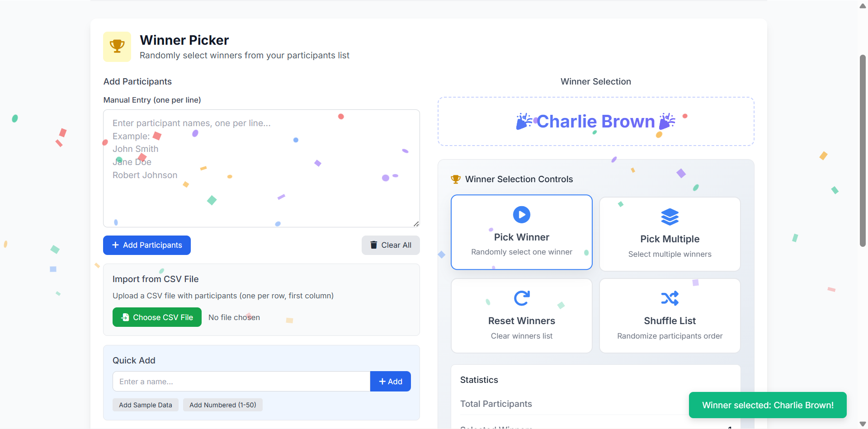Click the Import from CSV File heading
The image size is (868, 429).
[156, 279]
